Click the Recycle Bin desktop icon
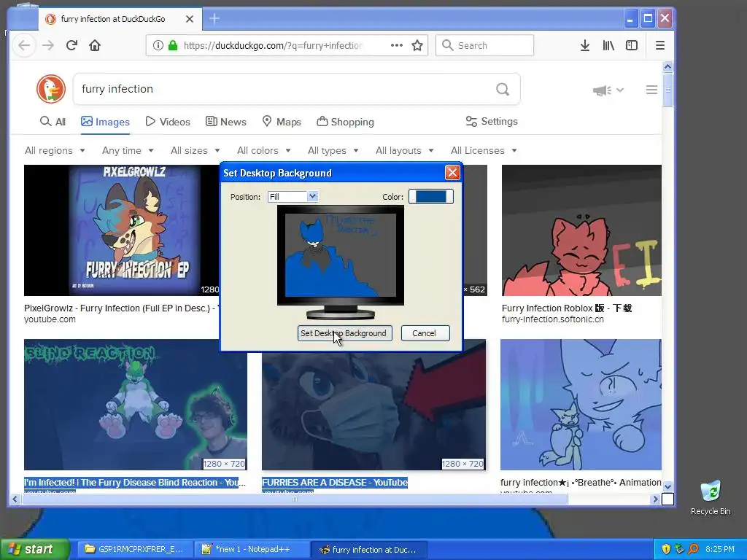 711,497
